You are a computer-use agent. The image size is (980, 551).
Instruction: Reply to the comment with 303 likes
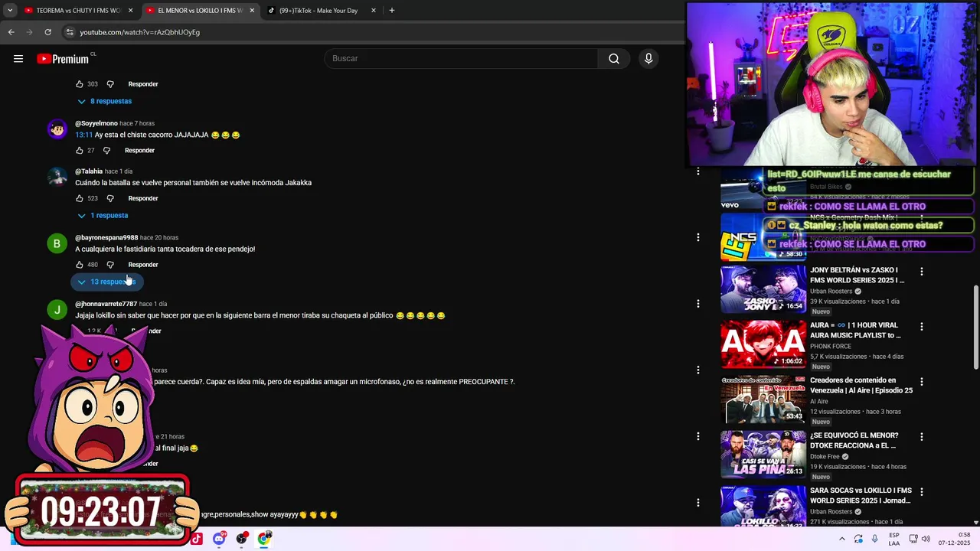pyautogui.click(x=143, y=84)
